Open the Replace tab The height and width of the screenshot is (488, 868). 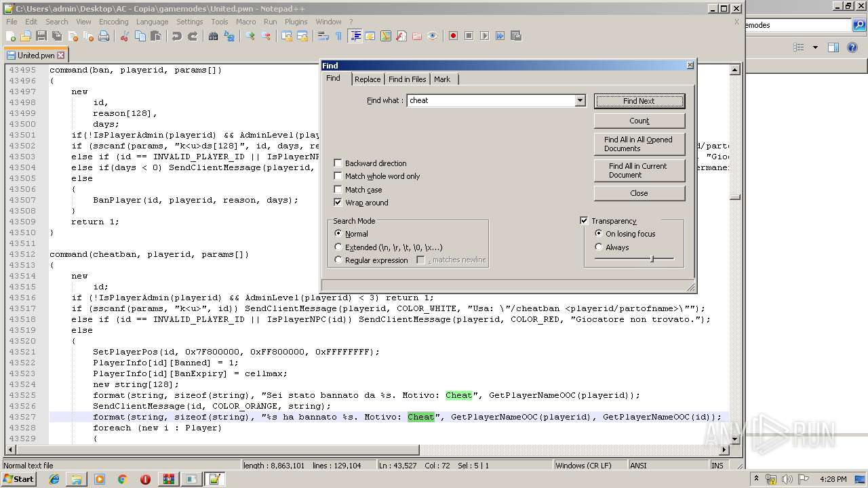(x=368, y=79)
